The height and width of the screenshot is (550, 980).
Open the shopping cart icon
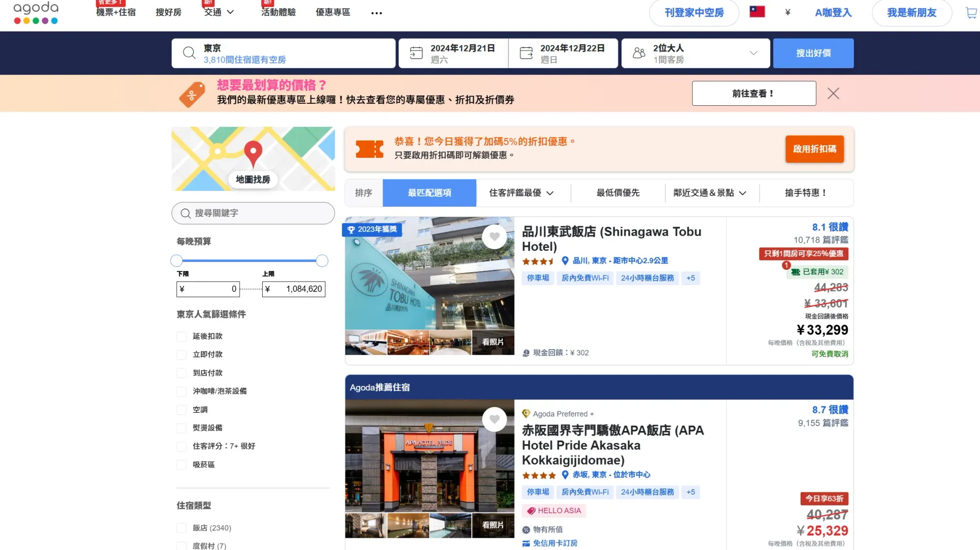(972, 13)
